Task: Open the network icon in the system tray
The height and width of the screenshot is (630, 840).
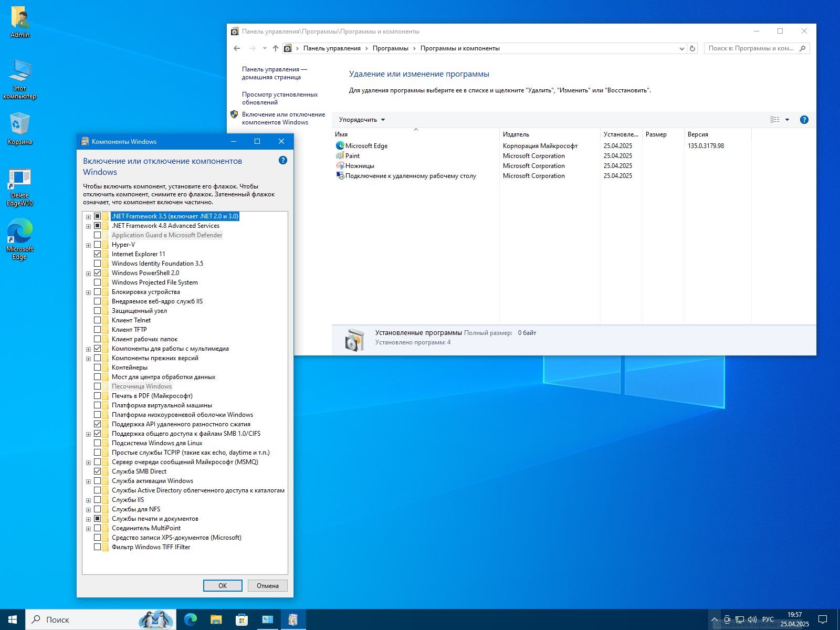Action: 739,619
